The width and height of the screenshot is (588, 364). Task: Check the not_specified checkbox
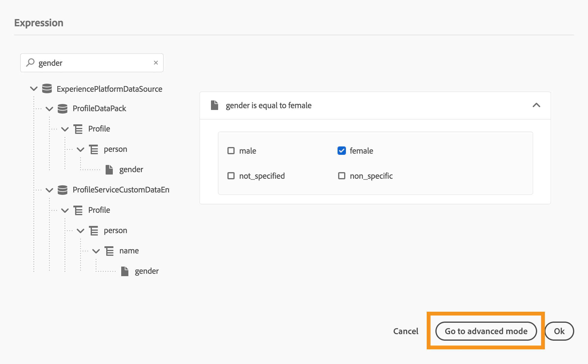[x=231, y=176]
